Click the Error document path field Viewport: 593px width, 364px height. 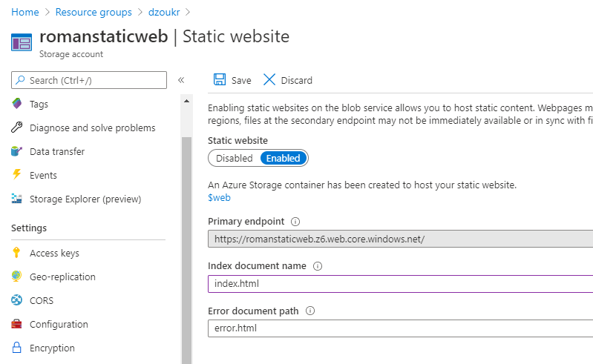pyautogui.click(x=401, y=328)
